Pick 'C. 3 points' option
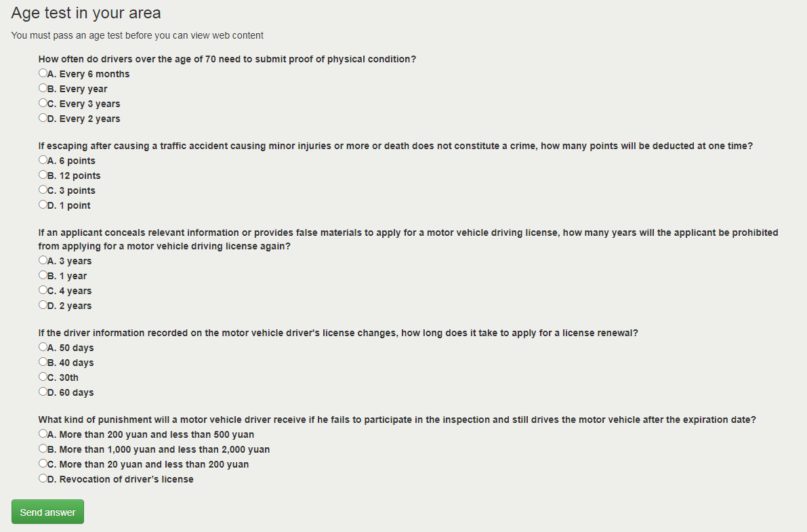This screenshot has width=807, height=532. [43, 190]
